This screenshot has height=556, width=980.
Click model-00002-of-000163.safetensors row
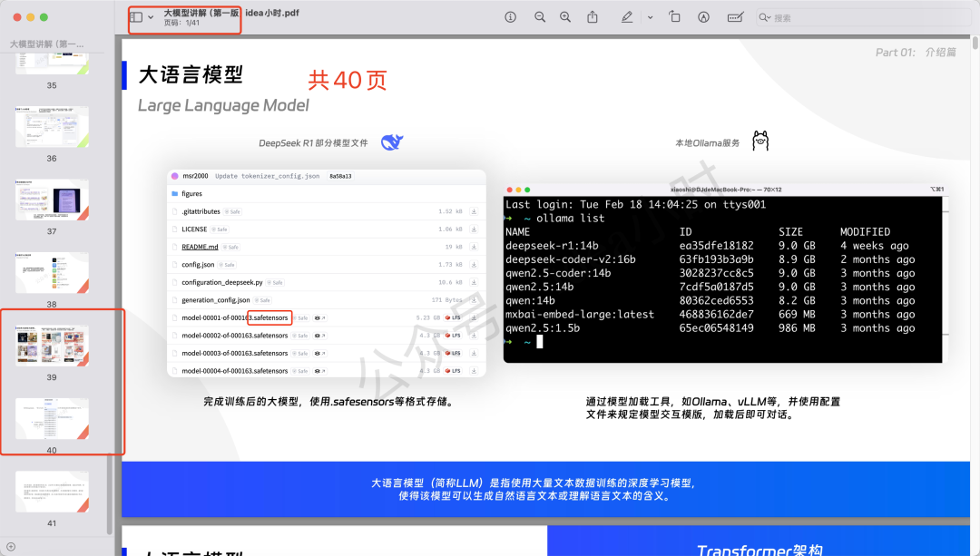pyautogui.click(x=327, y=336)
